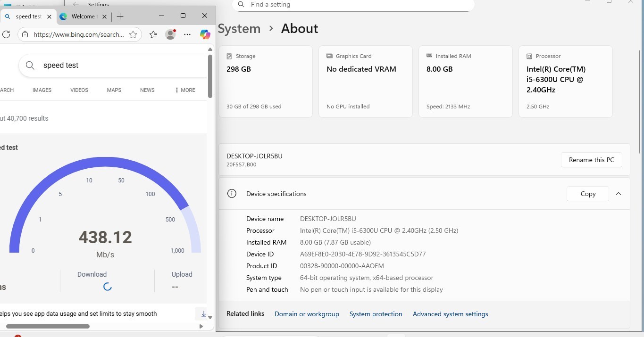
Task: Open the MAPS search tab
Action: [114, 90]
